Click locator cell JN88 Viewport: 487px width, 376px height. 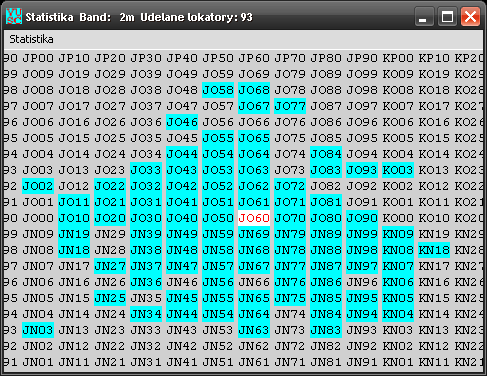coord(326,250)
